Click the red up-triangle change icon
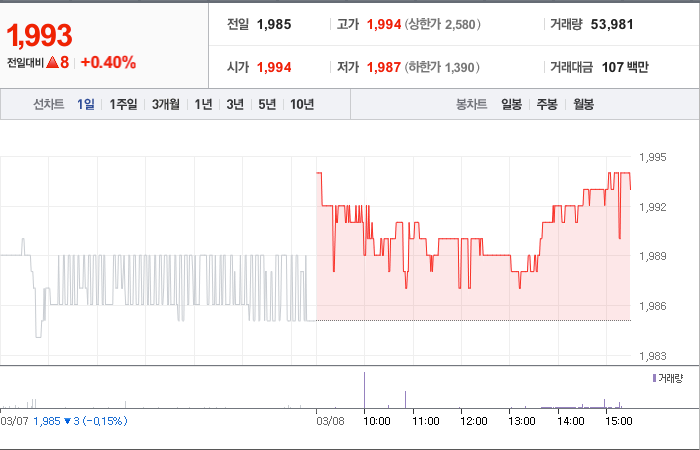Viewport: 700px width, 450px height. (53, 62)
